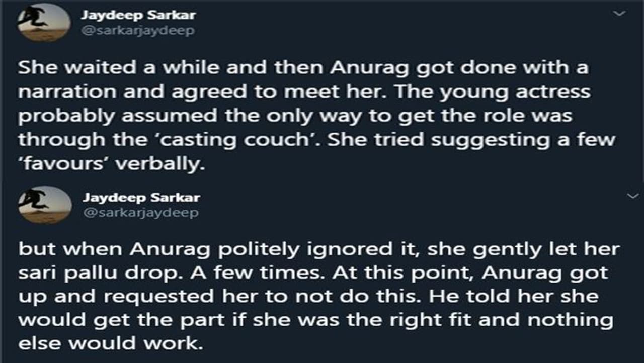The width and height of the screenshot is (644, 363).
Task: Click the text "'favours' verbally."
Action: click(112, 163)
